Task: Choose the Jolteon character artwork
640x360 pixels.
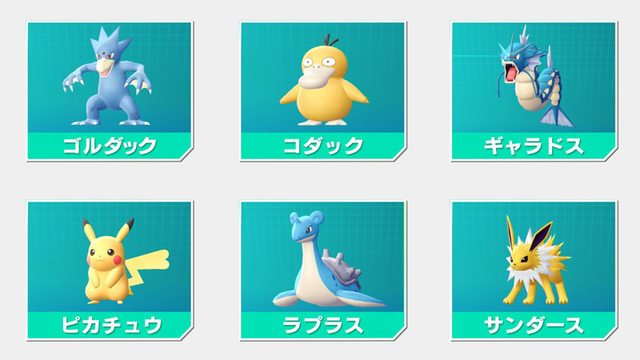Action: pos(536,260)
